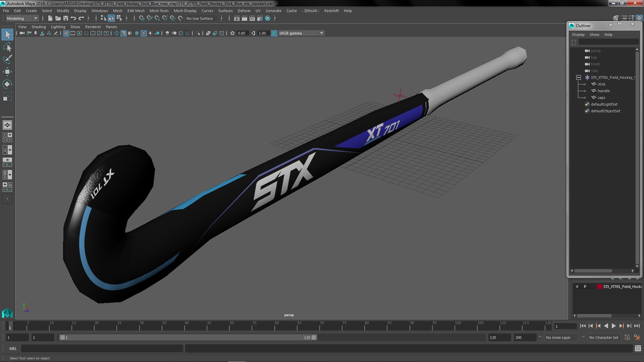Image resolution: width=644 pixels, height=362 pixels.
Task: Toggle textured display in viewport
Action: [x=144, y=33]
